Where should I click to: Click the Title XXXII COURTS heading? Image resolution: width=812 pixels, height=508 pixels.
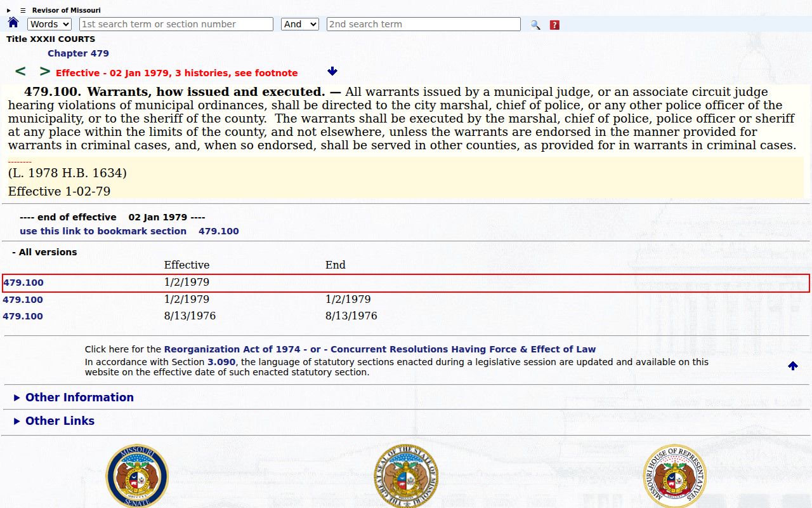[51, 39]
